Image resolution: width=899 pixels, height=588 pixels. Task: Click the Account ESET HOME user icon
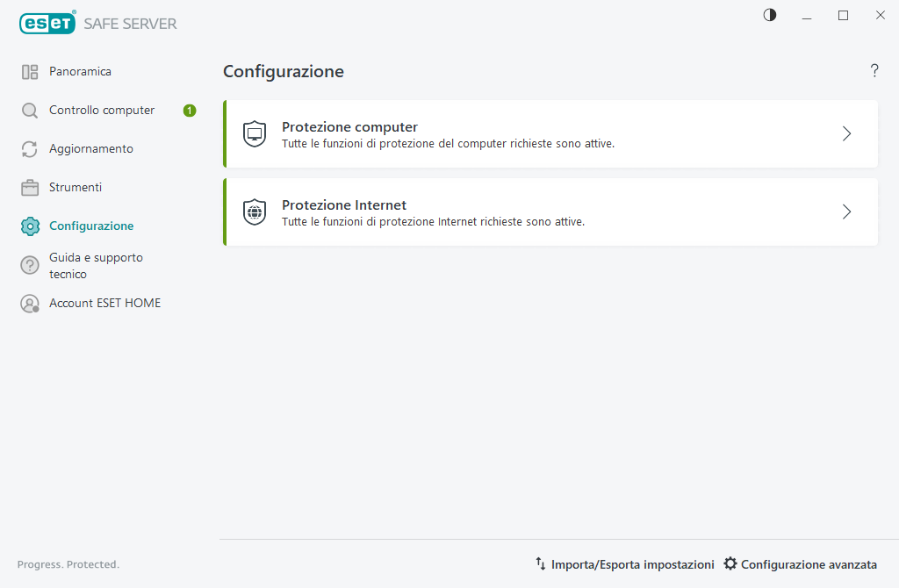pyautogui.click(x=30, y=304)
